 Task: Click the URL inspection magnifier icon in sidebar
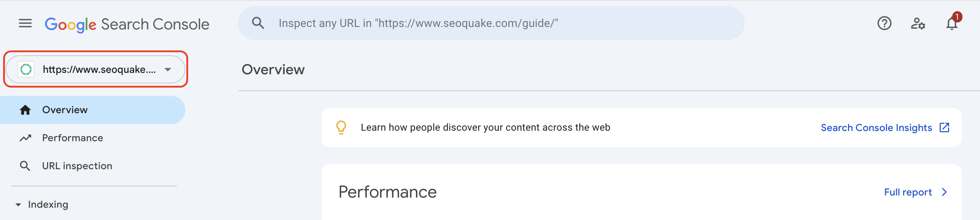pos(25,166)
